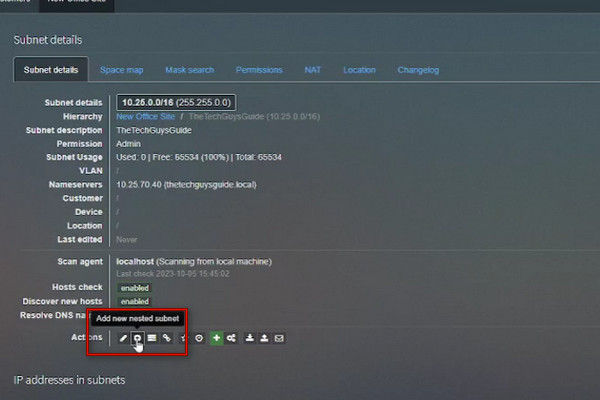The height and width of the screenshot is (400, 600).
Task: Click the Scan agent label
Action: (80, 261)
